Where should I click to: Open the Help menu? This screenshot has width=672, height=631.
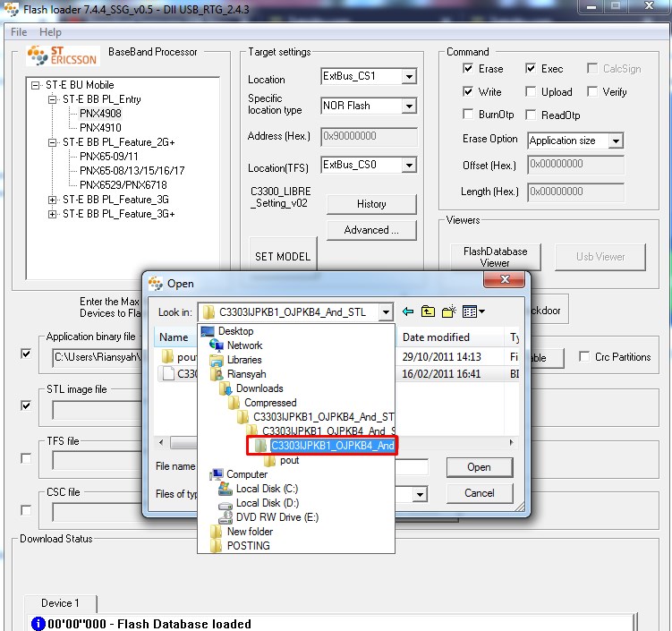coord(51,32)
